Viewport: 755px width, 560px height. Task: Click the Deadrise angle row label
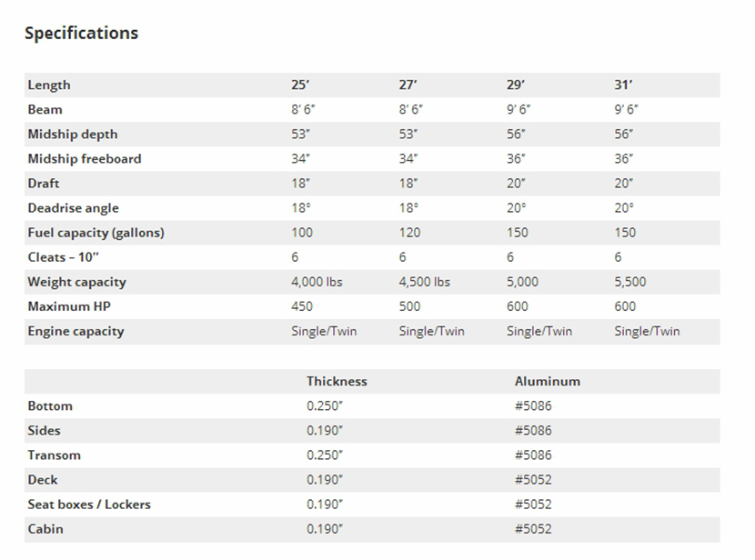pyautogui.click(x=73, y=208)
